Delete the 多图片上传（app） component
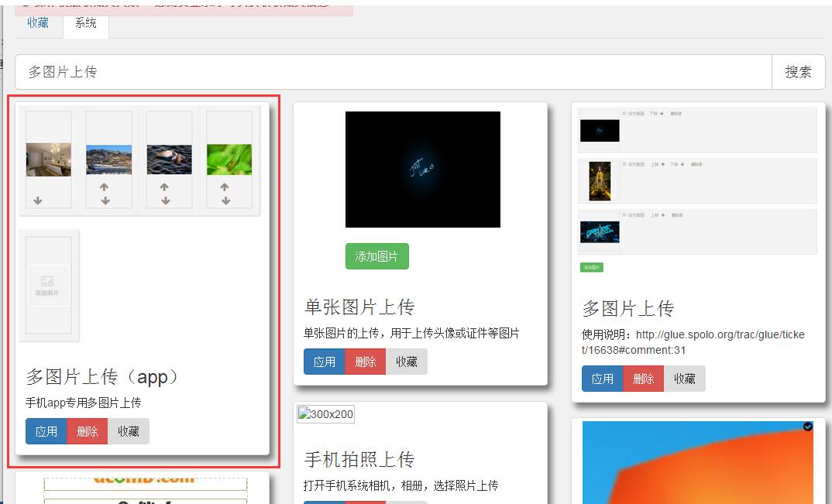832x504 pixels. tap(87, 431)
